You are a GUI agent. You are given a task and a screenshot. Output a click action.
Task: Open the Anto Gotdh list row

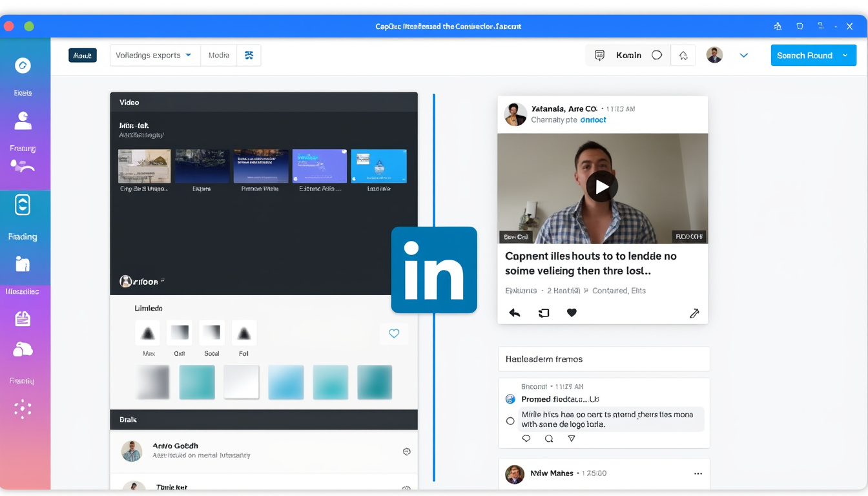pos(263,451)
